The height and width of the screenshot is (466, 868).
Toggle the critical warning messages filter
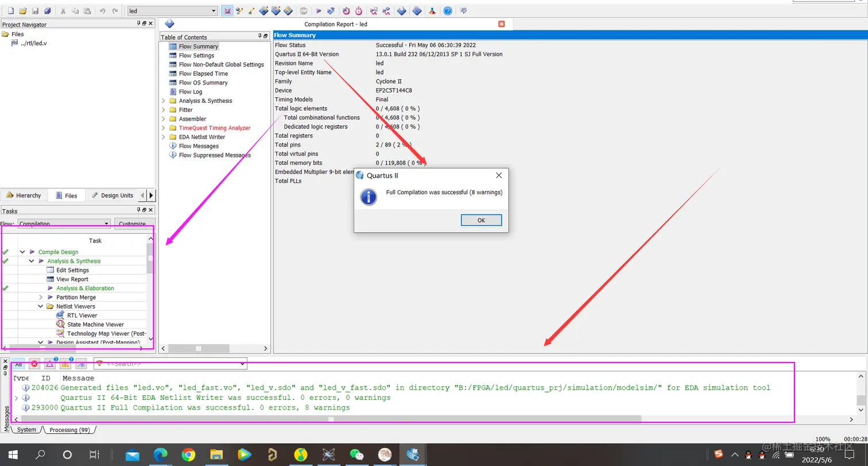[50, 364]
